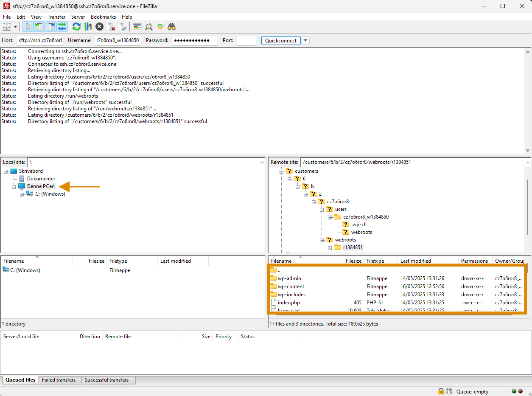
Task: Click into the Host input field
Action: (x=40, y=40)
